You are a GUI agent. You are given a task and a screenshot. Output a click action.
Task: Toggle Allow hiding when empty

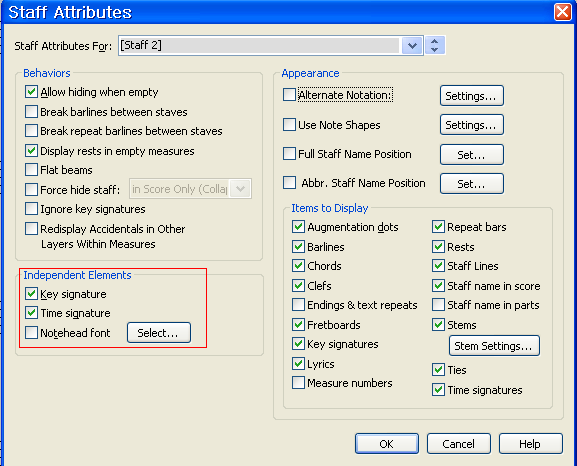point(31,92)
